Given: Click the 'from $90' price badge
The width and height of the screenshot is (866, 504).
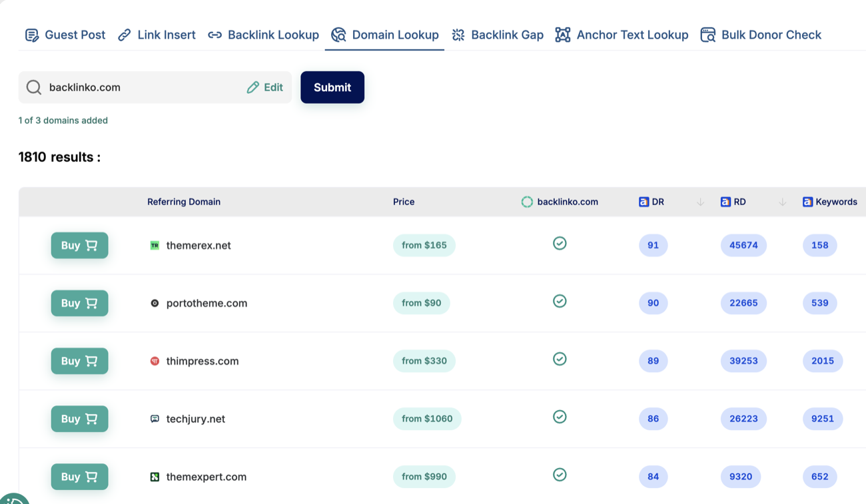Looking at the screenshot, I should (422, 303).
